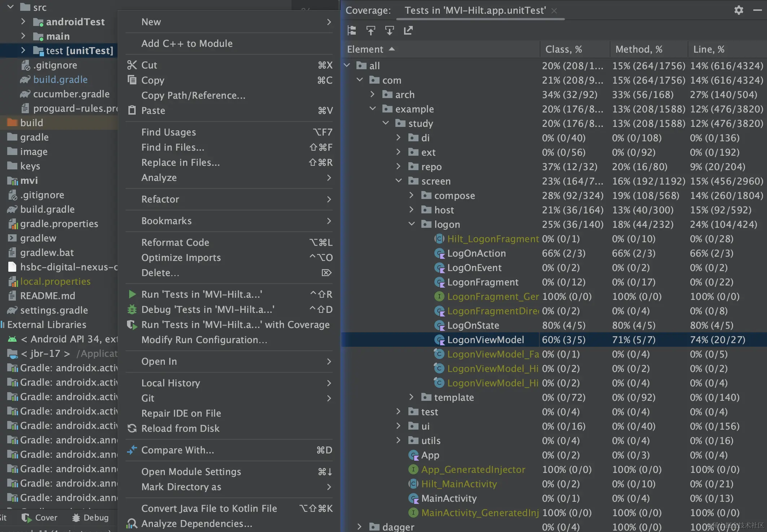Viewport: 767px width, 532px height.
Task: Choose Add C++ to Module
Action: pyautogui.click(x=229, y=44)
